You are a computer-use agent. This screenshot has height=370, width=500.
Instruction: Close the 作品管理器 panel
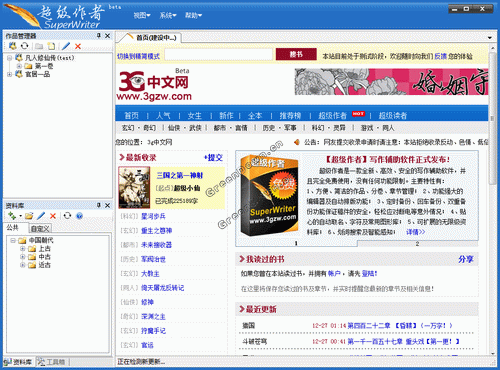[x=107, y=35]
